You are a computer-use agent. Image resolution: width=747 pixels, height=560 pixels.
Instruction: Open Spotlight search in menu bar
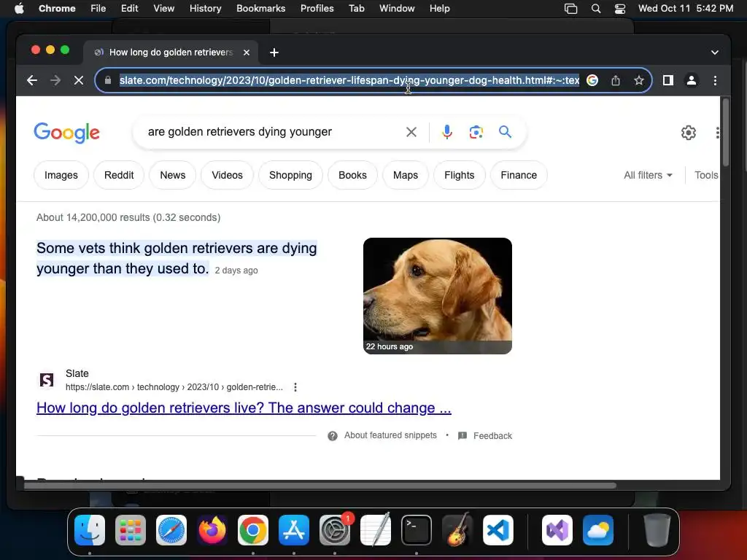tap(595, 9)
